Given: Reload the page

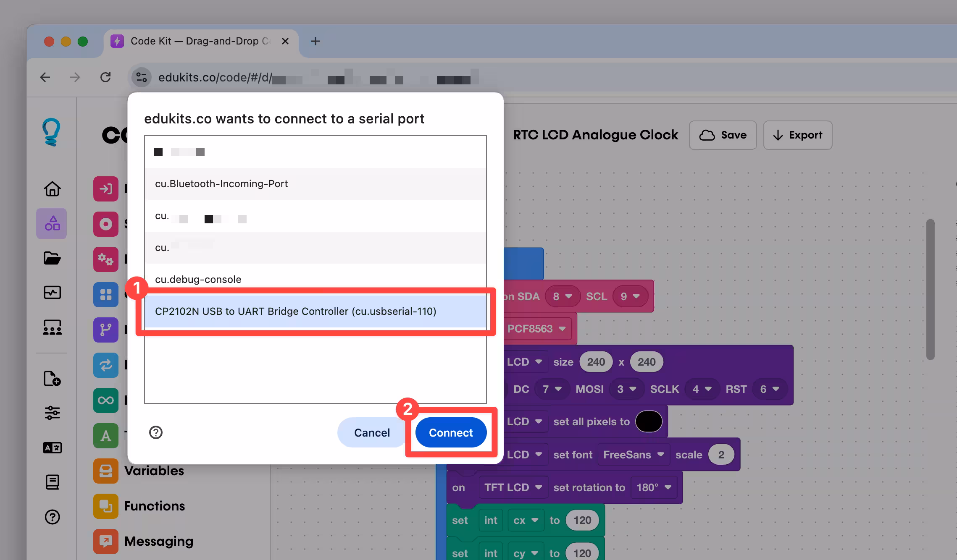Looking at the screenshot, I should [105, 77].
